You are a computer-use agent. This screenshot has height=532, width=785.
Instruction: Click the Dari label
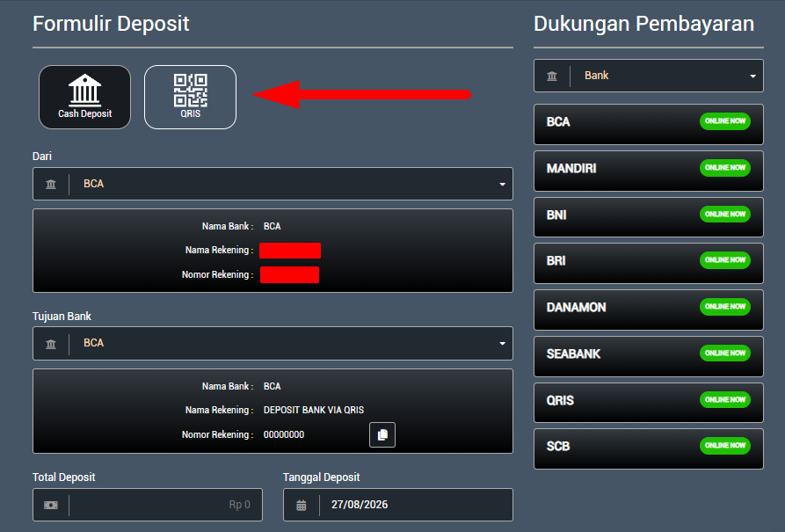42,157
